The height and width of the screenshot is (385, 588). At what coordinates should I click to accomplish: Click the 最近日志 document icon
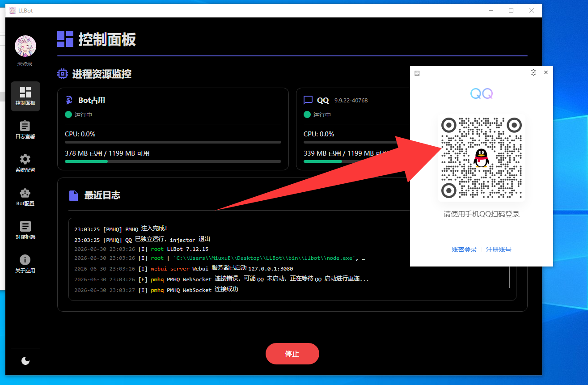point(73,195)
